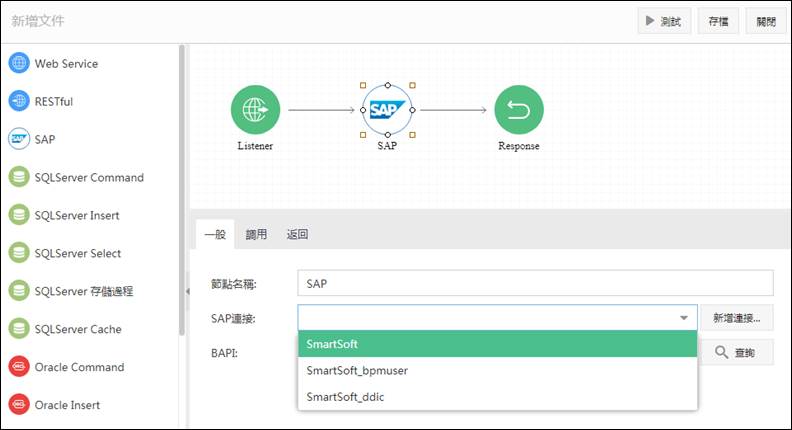Viewport: 792px width, 430px height.
Task: Click the sidebar collapse arrow handle
Action: (x=187, y=292)
